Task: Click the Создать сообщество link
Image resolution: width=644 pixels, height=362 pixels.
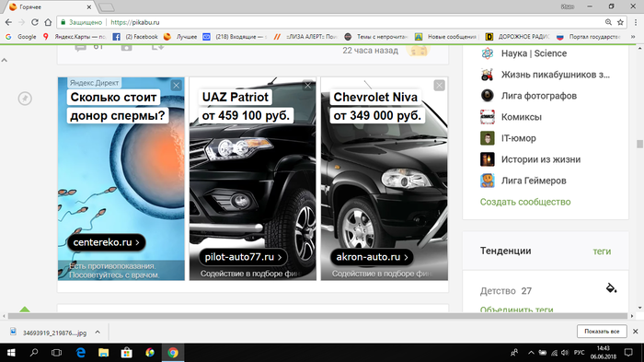Action: (525, 202)
